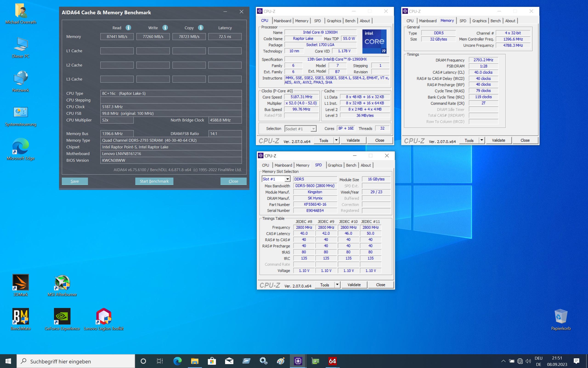Viewport: 588px width, 368px height.
Task: Click Close button in AIDA64 benchmark
Action: point(233,181)
